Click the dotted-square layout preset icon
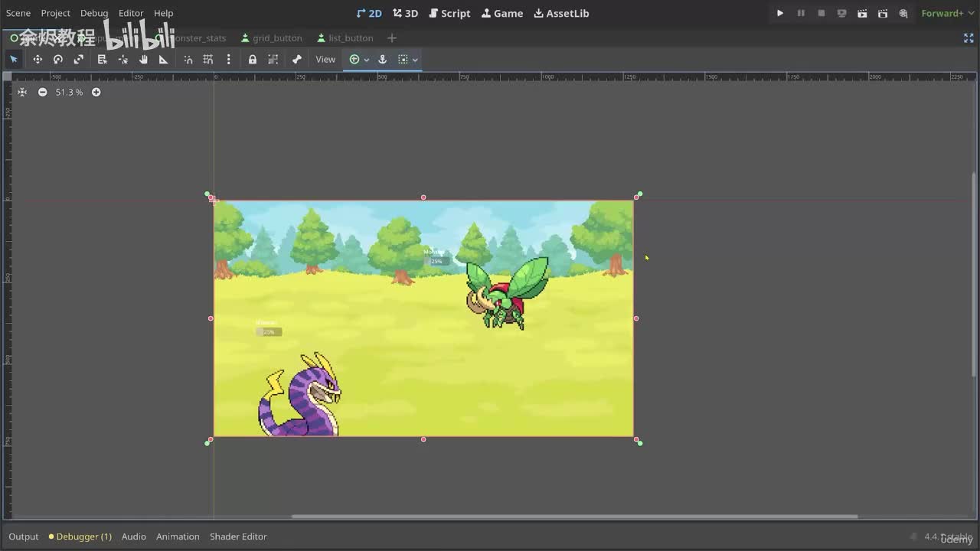 [403, 59]
